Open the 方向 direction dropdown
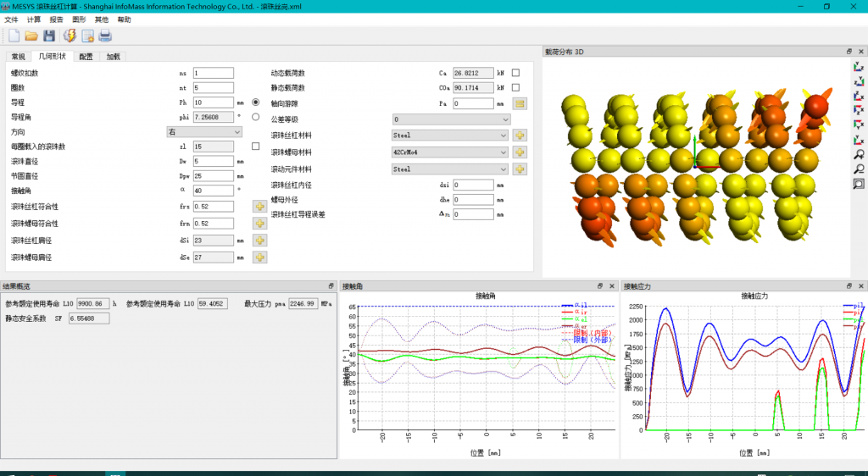The height and width of the screenshot is (476, 868). tap(204, 131)
